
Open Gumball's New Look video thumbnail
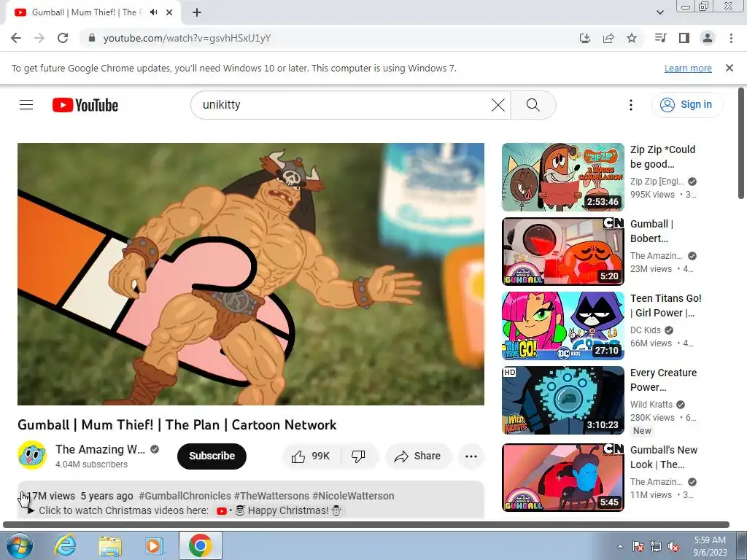562,477
